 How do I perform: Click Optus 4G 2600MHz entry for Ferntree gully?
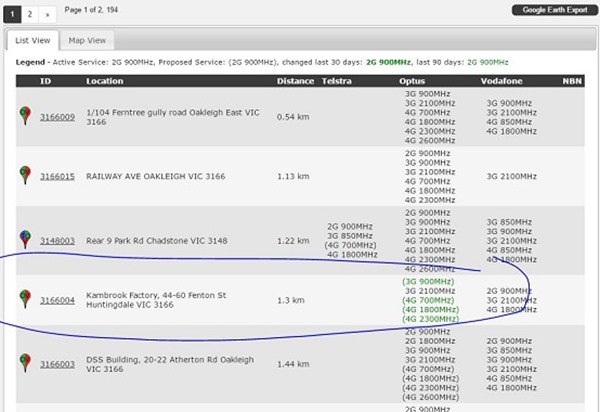pyautogui.click(x=430, y=141)
